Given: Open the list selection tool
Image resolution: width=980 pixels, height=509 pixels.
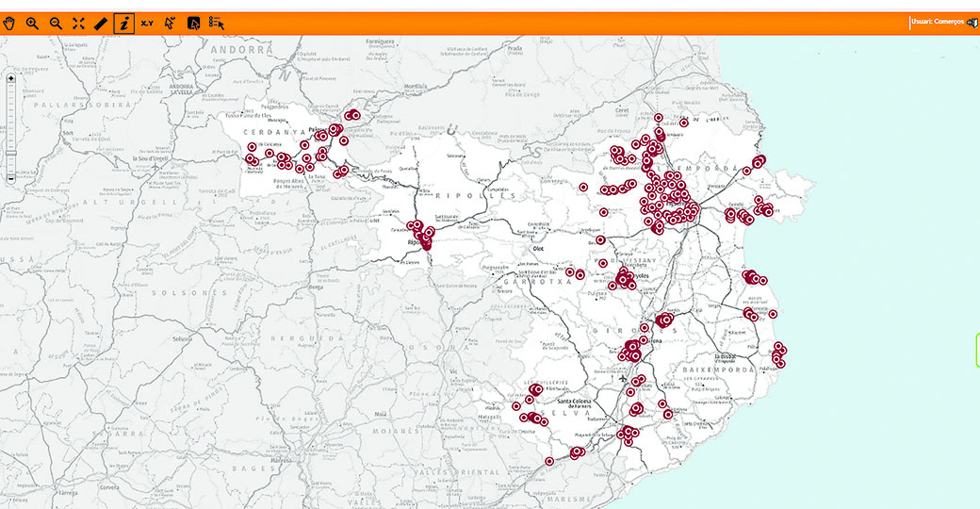Looking at the screenshot, I should point(217,24).
